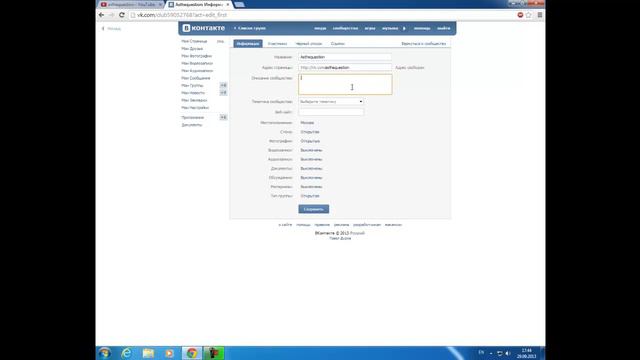Close the active VK browser tab
Image resolution: width=640 pixels, height=360 pixels.
coord(228,4)
